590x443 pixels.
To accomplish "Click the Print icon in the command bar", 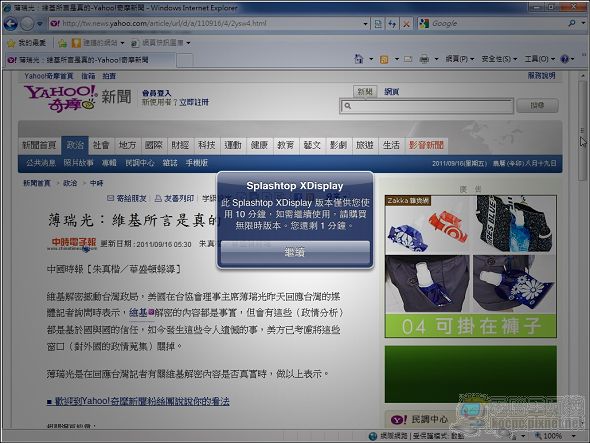I will pyautogui.click(x=424, y=59).
